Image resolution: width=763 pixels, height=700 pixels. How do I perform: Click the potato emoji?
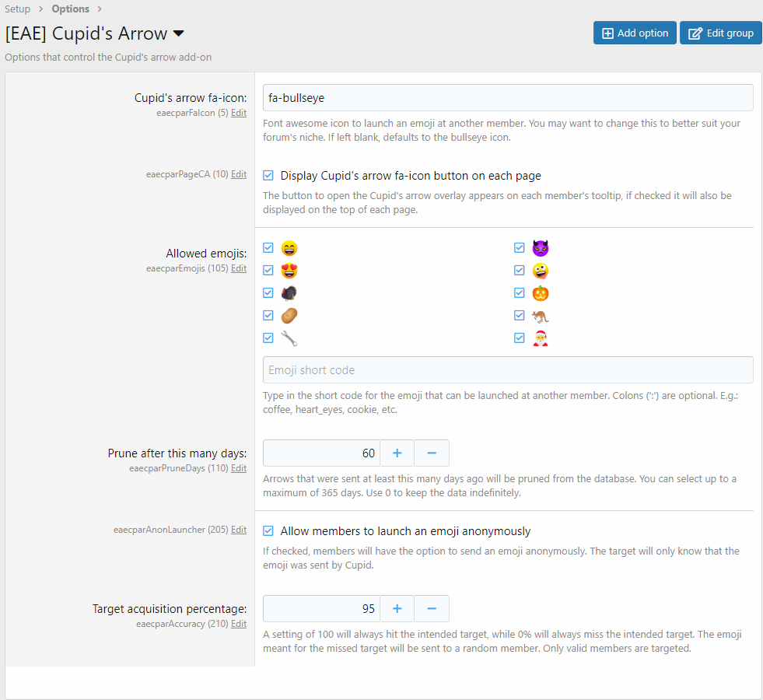289,316
